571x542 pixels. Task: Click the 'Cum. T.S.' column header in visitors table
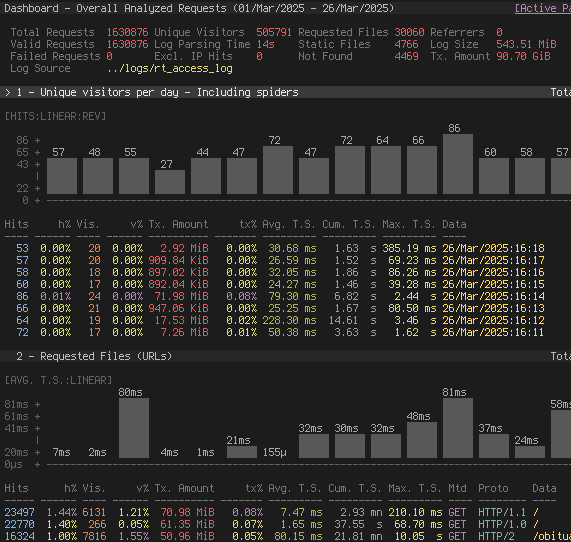pos(349,224)
